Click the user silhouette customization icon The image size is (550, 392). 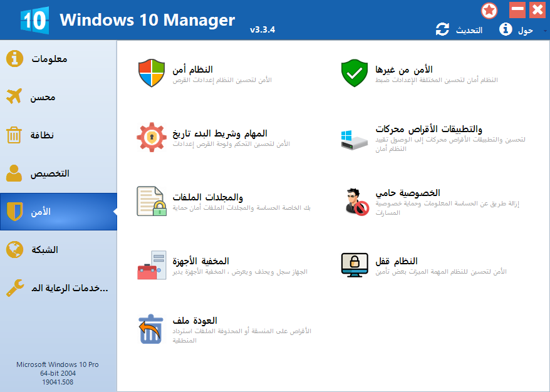tap(14, 173)
